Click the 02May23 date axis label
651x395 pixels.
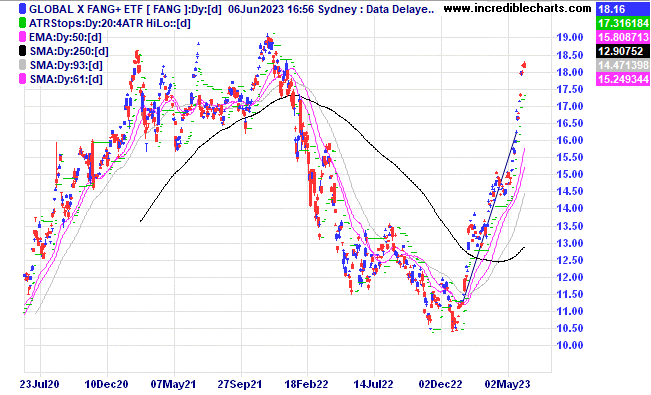pos(507,384)
